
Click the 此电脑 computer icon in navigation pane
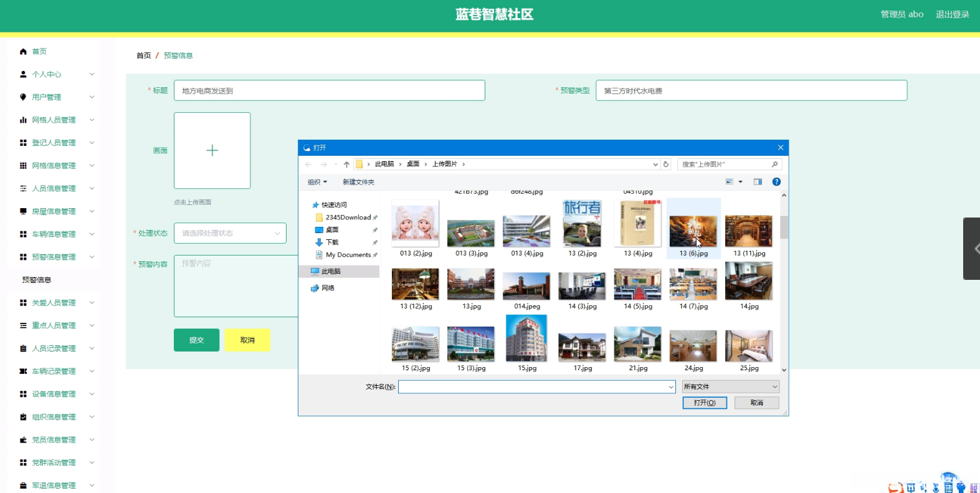click(x=315, y=272)
